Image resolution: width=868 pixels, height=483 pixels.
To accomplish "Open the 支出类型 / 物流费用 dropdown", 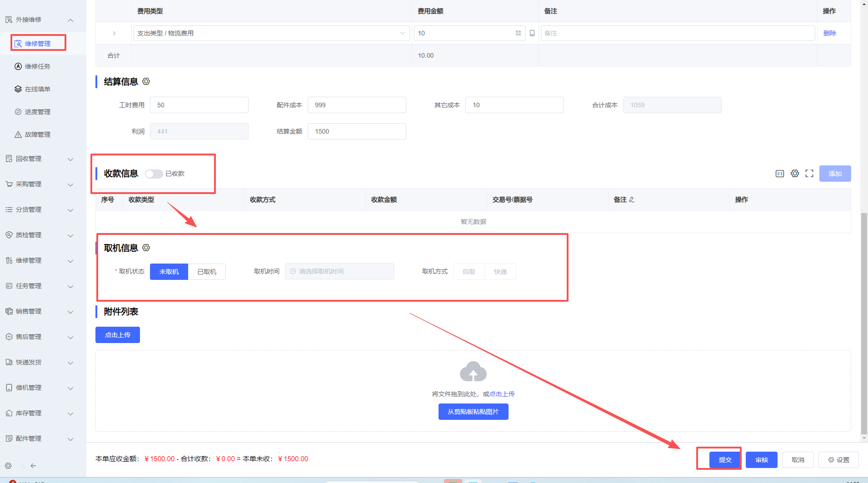I will tap(271, 33).
